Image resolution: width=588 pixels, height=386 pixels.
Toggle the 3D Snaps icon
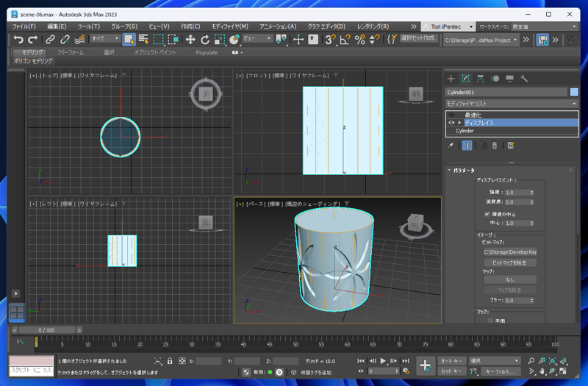[x=330, y=40]
